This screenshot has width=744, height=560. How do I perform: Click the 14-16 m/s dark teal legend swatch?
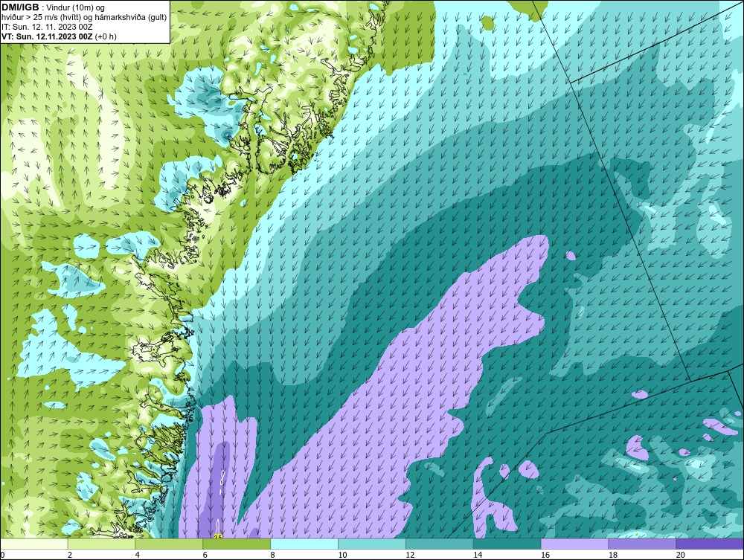(507, 544)
